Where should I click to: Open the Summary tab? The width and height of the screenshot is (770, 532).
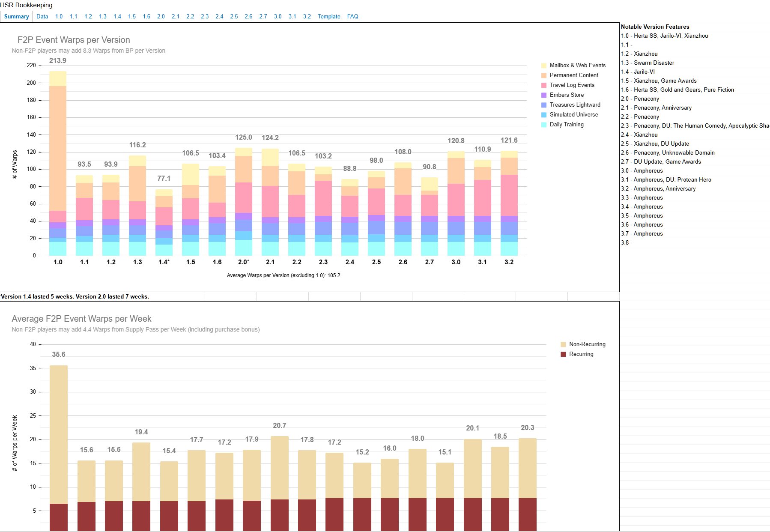pos(16,16)
